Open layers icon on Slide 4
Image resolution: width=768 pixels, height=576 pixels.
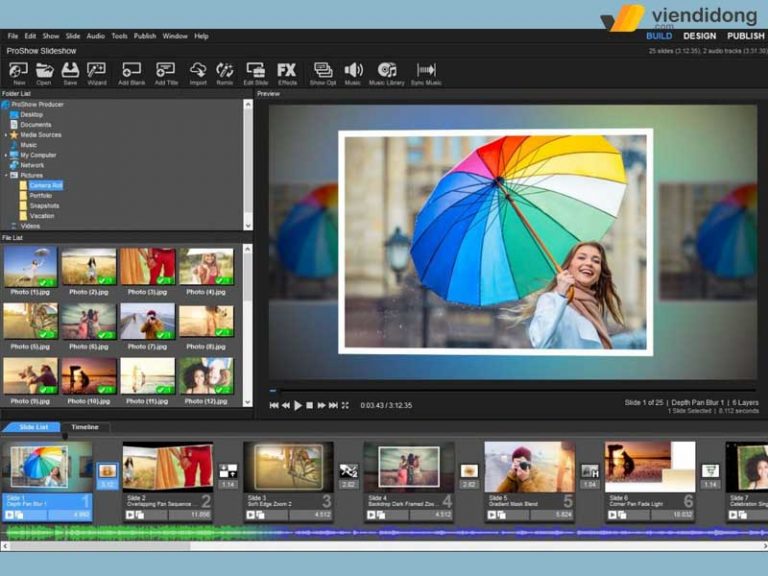pos(381,515)
